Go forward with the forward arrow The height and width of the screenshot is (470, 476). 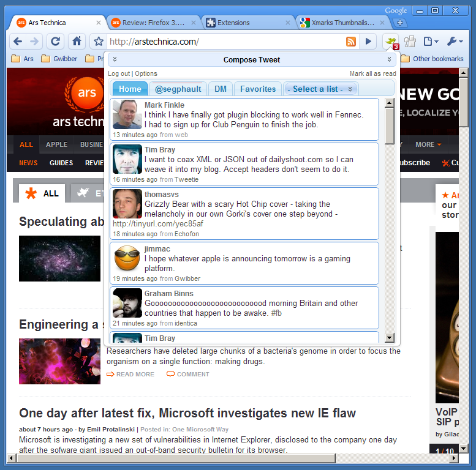[x=34, y=41]
